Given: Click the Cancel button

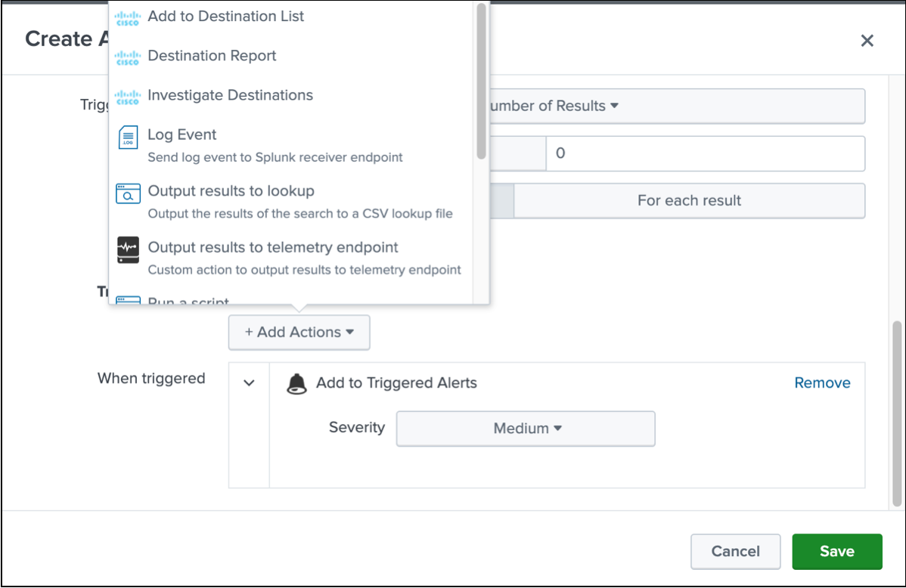Looking at the screenshot, I should [x=736, y=552].
